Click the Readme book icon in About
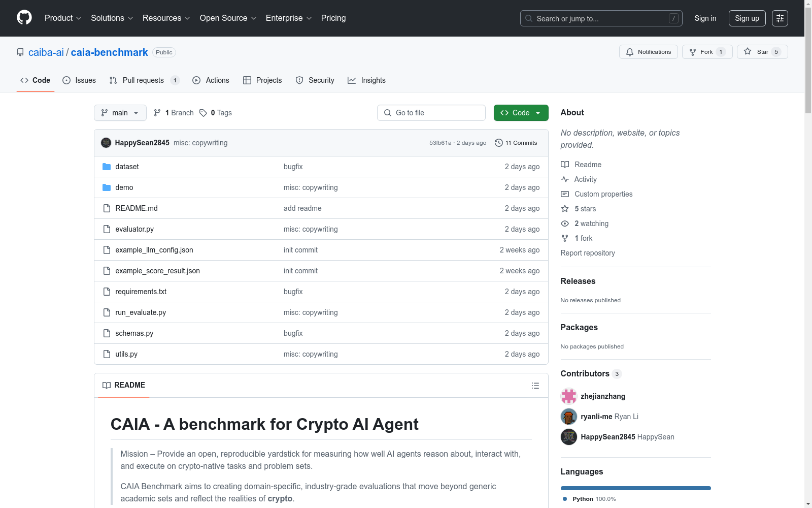 (x=565, y=165)
